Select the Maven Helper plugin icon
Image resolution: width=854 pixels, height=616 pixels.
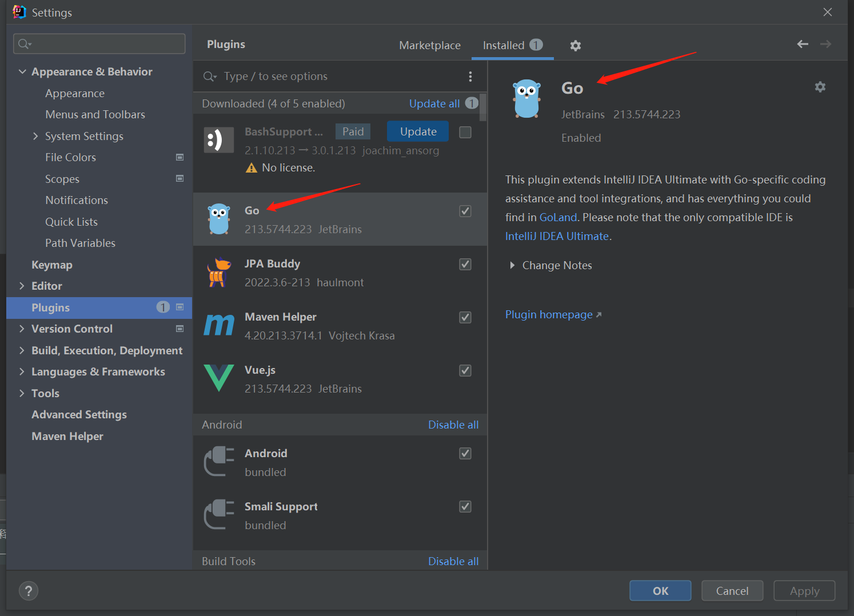(219, 325)
